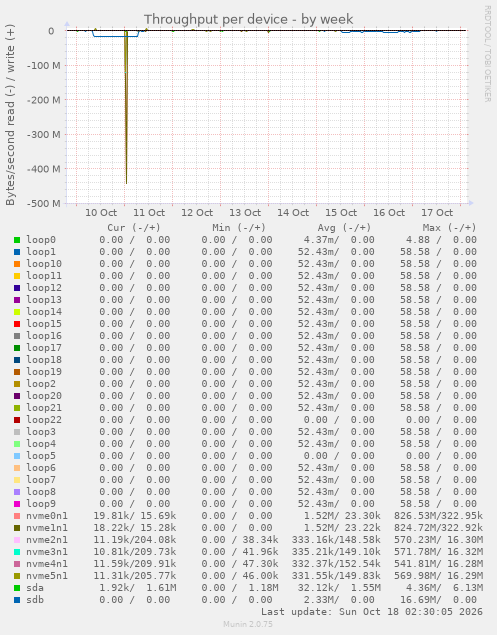
Task: Click nvme2n1's Cur value '11.19k/204.08k'
Action: click(135, 540)
